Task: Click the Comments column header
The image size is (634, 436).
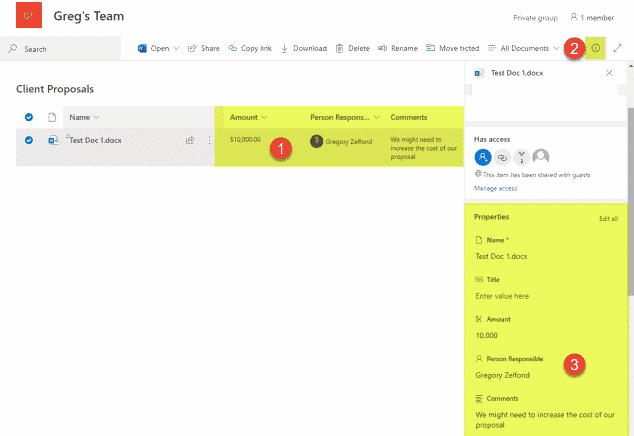Action: pos(409,117)
